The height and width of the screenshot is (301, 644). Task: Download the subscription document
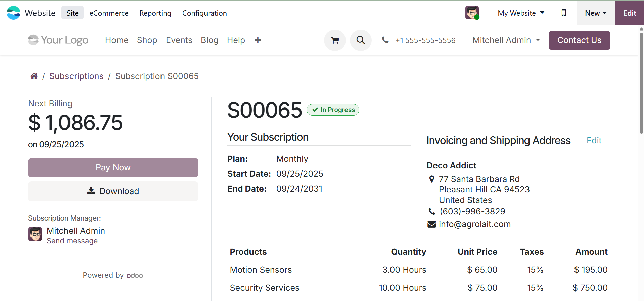point(113,191)
